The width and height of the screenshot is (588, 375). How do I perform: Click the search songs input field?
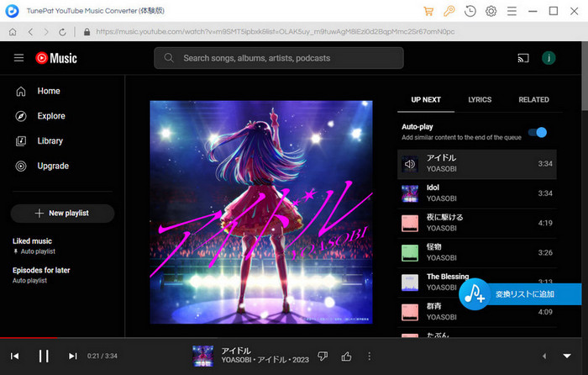(279, 58)
